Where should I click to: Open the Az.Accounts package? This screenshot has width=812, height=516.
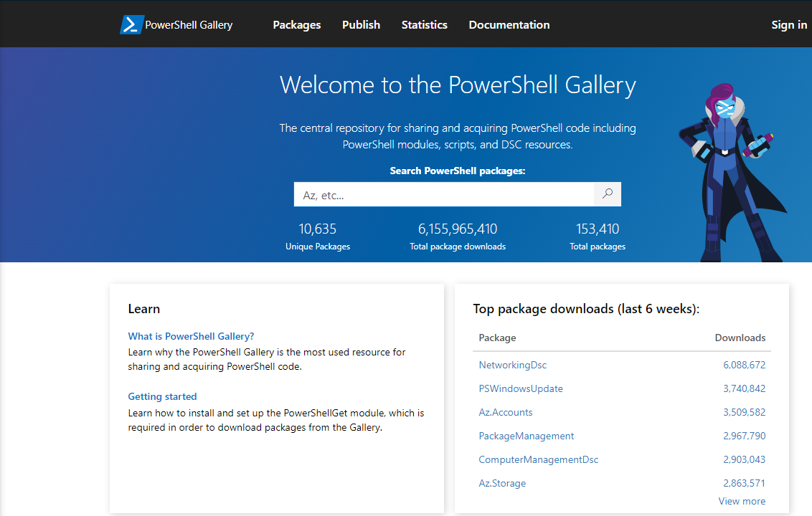pyautogui.click(x=506, y=413)
